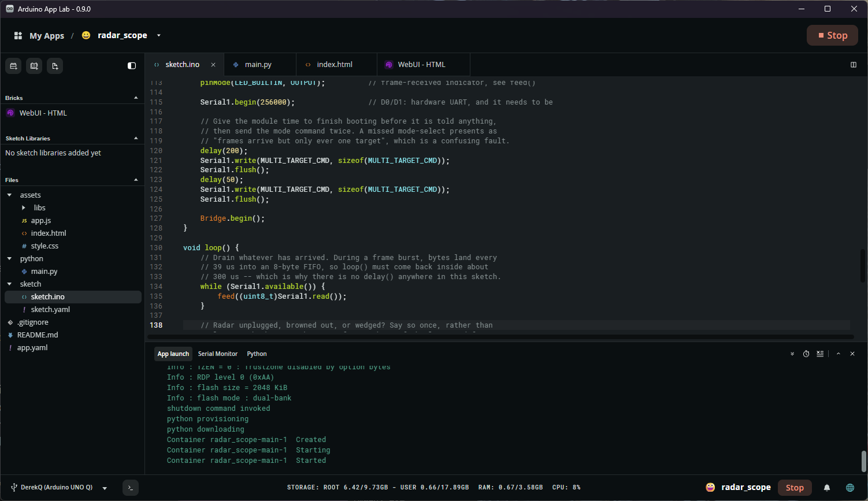Stop the app using the top-right Stop button
Viewport: 868px width, 501px height.
[833, 35]
